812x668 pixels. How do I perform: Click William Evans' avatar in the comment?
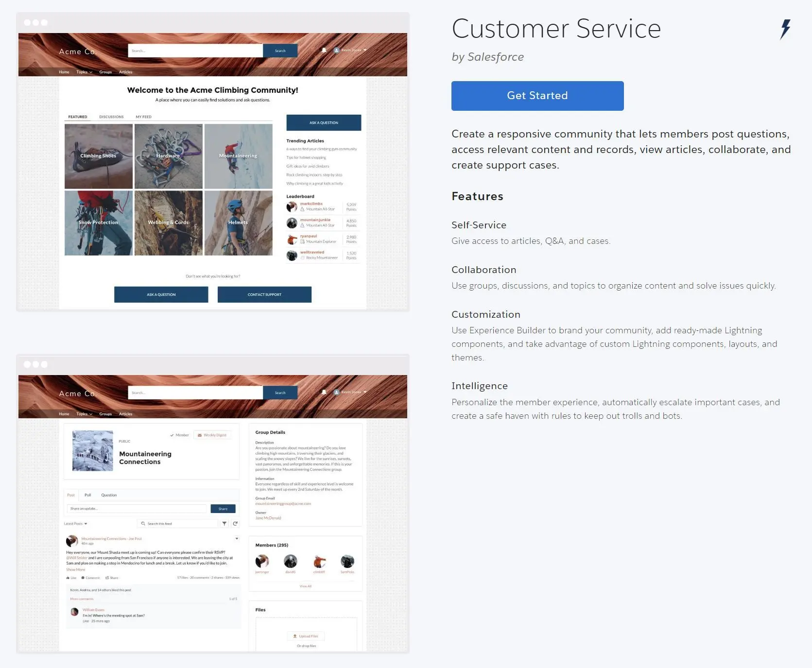click(74, 612)
